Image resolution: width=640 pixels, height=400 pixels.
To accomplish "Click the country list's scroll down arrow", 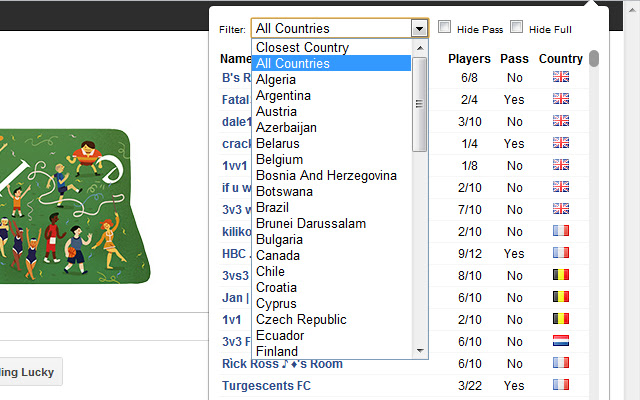I will coord(420,351).
